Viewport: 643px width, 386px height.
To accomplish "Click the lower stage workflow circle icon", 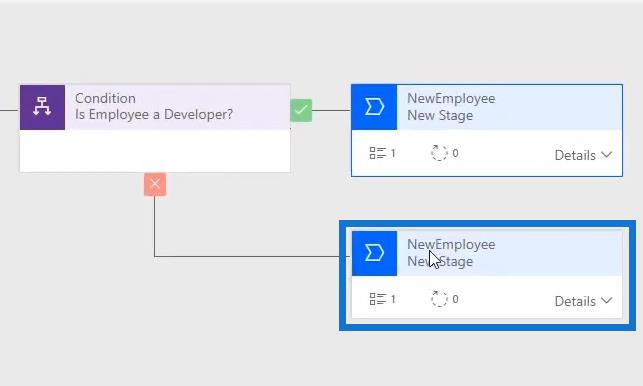I will [439, 299].
